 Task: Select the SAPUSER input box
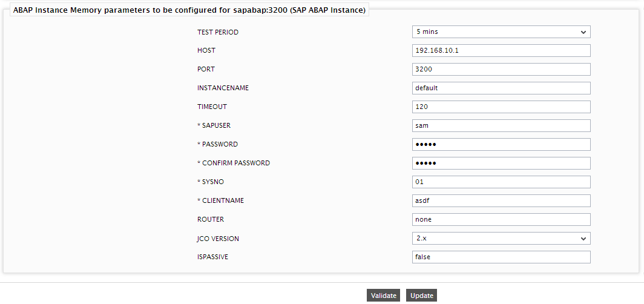click(501, 126)
